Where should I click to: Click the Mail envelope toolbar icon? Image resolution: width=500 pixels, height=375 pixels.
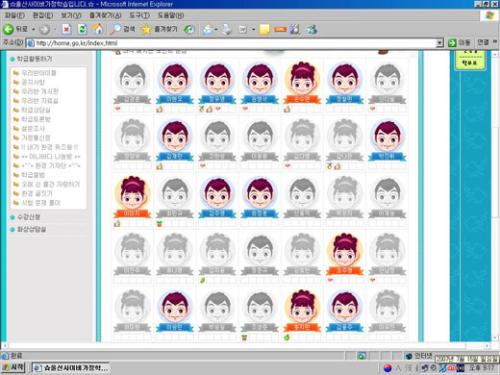coord(208,30)
